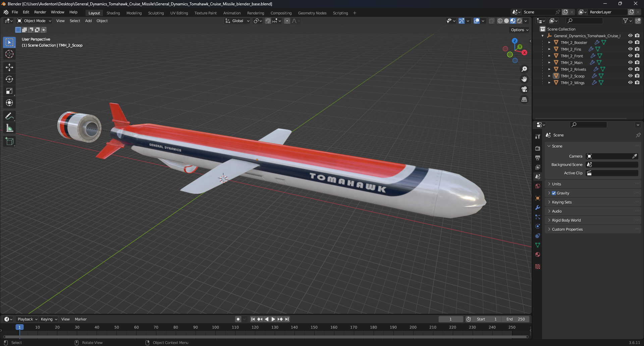Open the Physics properties tab
644x346 pixels.
click(x=538, y=226)
